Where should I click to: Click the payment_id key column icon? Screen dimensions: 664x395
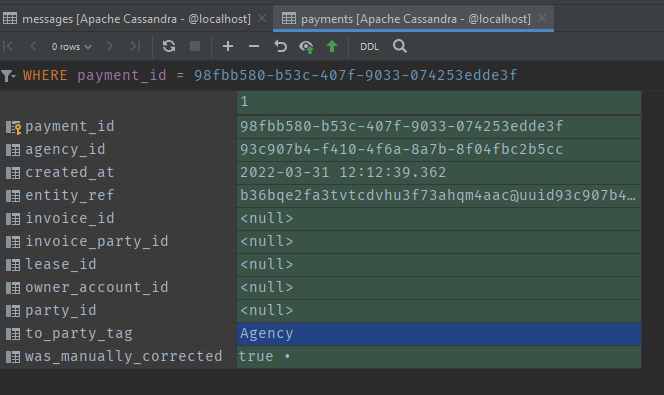pyautogui.click(x=13, y=127)
